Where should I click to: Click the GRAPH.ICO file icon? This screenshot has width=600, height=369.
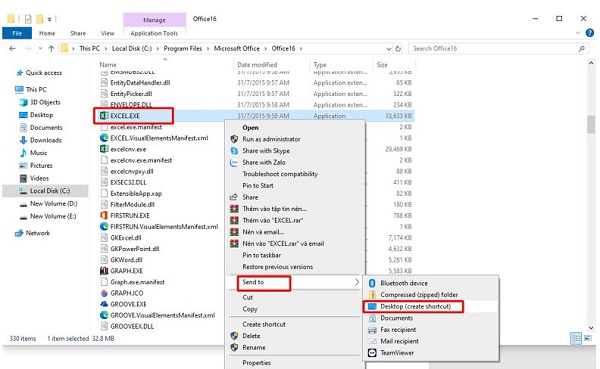(104, 293)
